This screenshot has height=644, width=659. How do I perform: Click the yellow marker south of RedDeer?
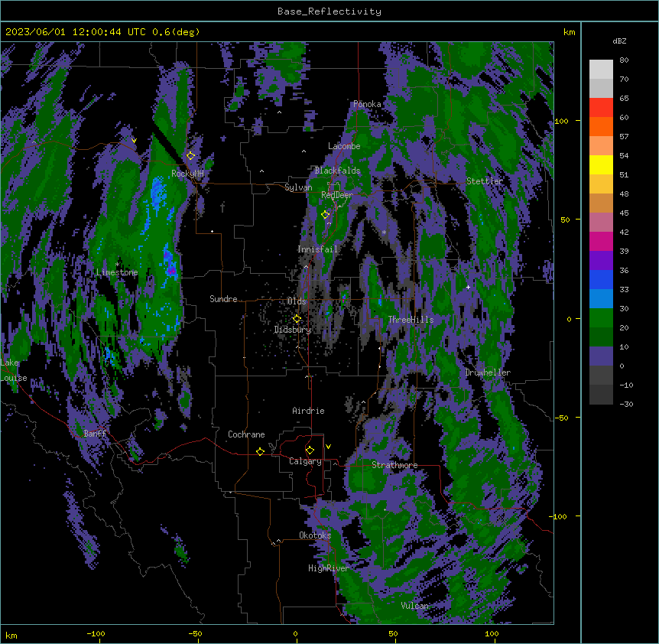pyautogui.click(x=325, y=215)
